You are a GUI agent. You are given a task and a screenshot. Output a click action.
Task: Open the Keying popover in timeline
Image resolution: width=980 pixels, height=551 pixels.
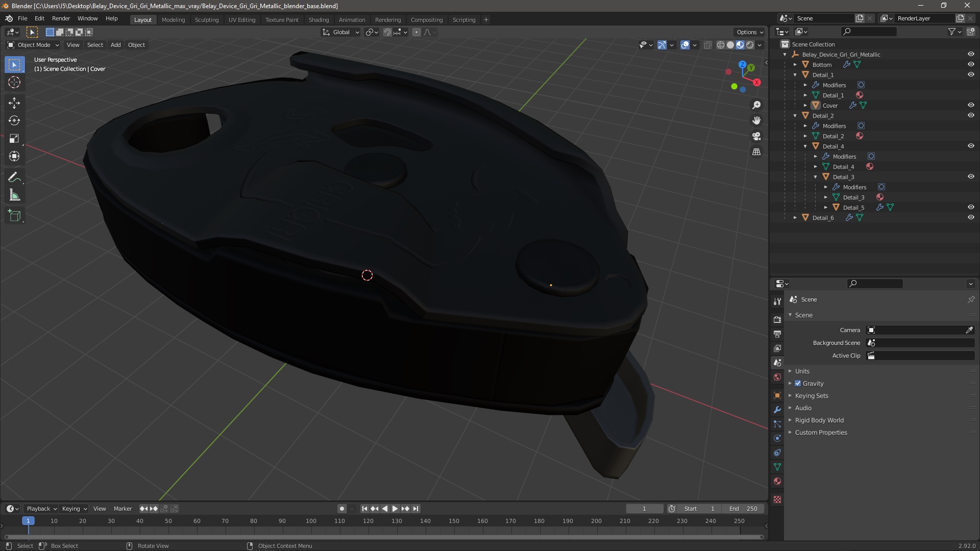tap(74, 509)
